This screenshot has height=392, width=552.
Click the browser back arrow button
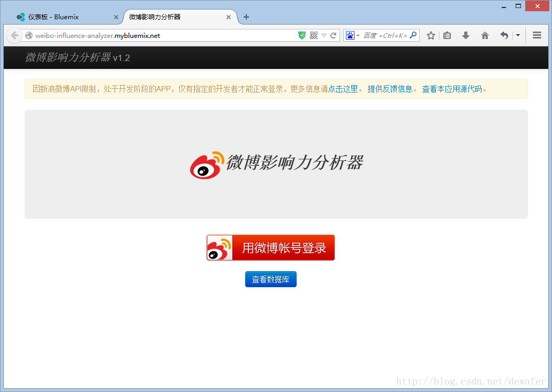pos(14,35)
